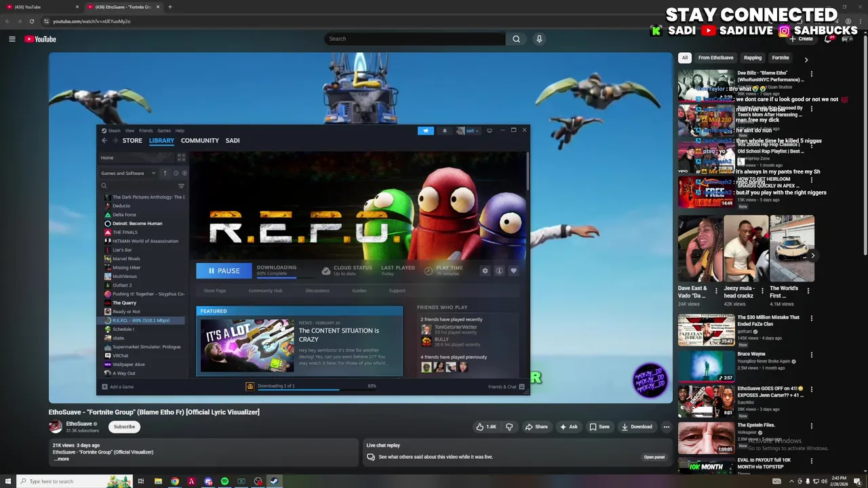This screenshot has height=488, width=868.
Task: Expand description with ...more
Action: [61, 459]
